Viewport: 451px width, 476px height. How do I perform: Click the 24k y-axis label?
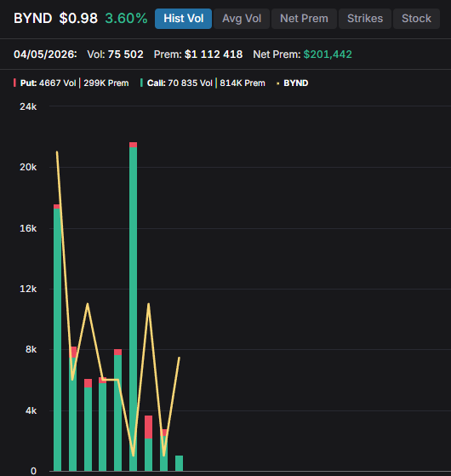pyautogui.click(x=28, y=106)
